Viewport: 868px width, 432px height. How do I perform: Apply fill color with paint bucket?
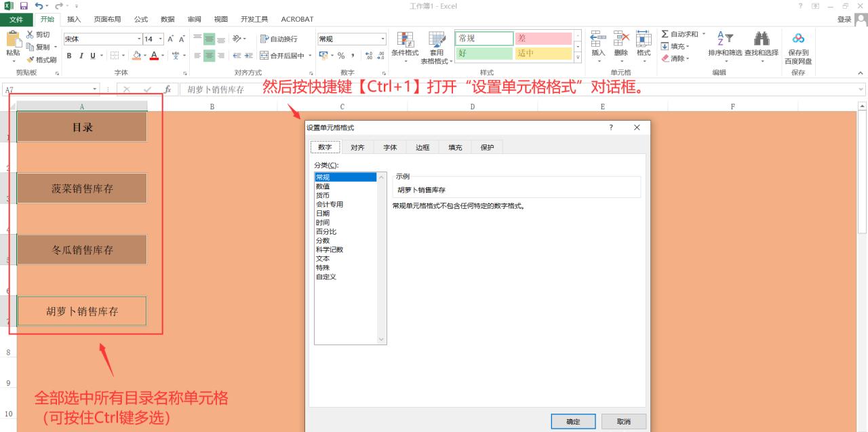tap(136, 56)
